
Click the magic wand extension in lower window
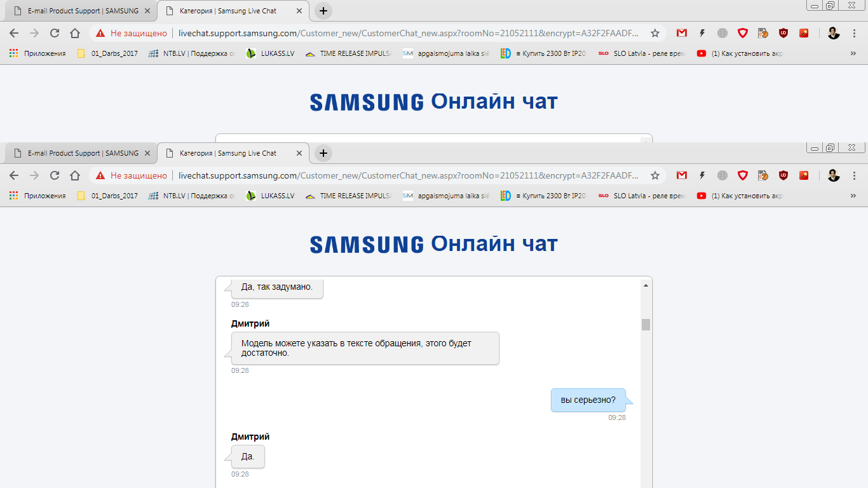(804, 175)
